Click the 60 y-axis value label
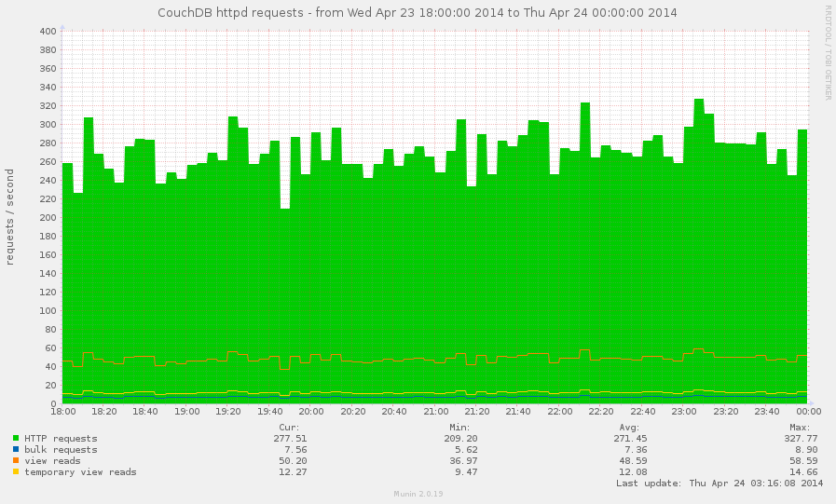836x504 pixels. point(50,347)
